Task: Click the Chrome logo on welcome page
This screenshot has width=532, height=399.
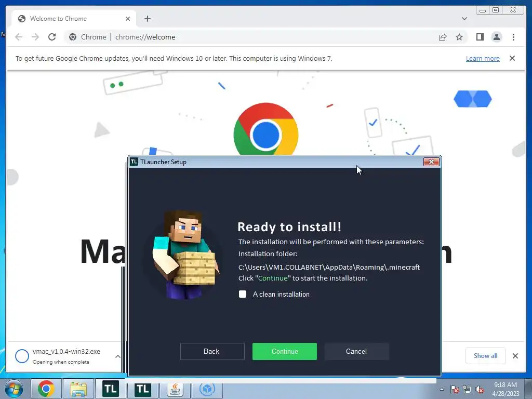Action: (266, 129)
